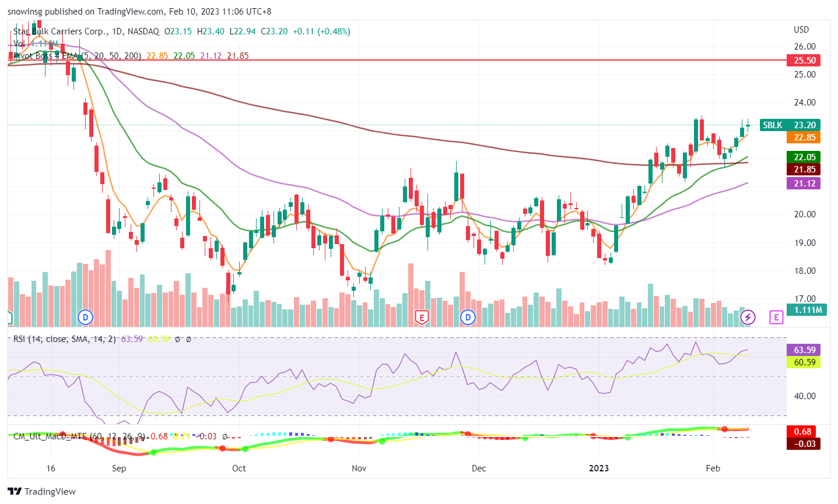
Task: Click the green 22.05 label on the price scale
Action: (804, 157)
